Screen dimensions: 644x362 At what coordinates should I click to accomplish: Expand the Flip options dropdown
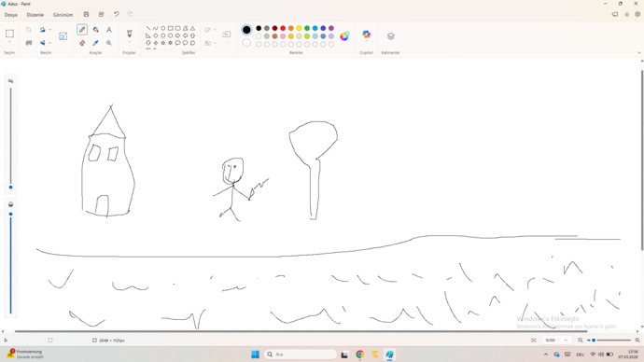50,43
